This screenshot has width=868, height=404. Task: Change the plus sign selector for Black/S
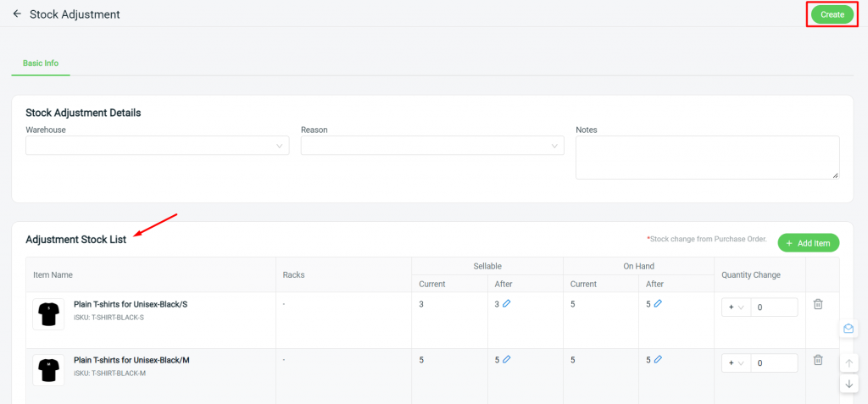(x=737, y=307)
